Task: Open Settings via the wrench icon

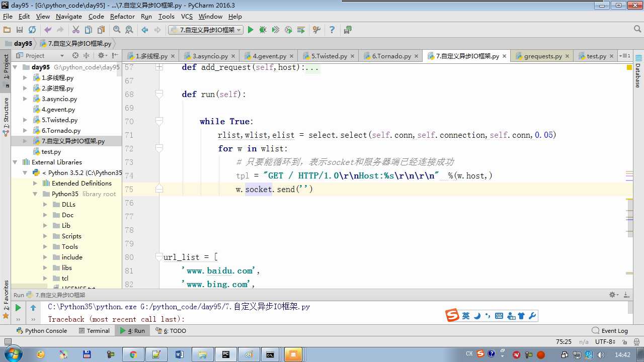Action: pyautogui.click(x=316, y=30)
